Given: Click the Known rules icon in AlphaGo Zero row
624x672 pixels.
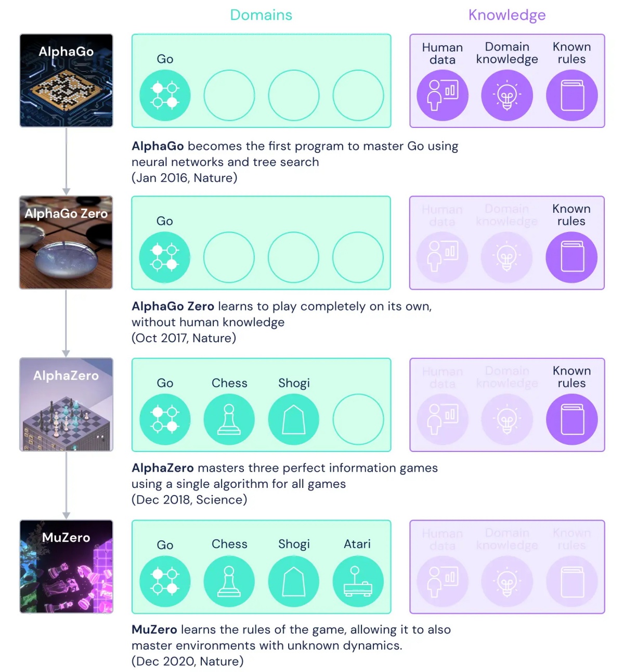Looking at the screenshot, I should [571, 257].
